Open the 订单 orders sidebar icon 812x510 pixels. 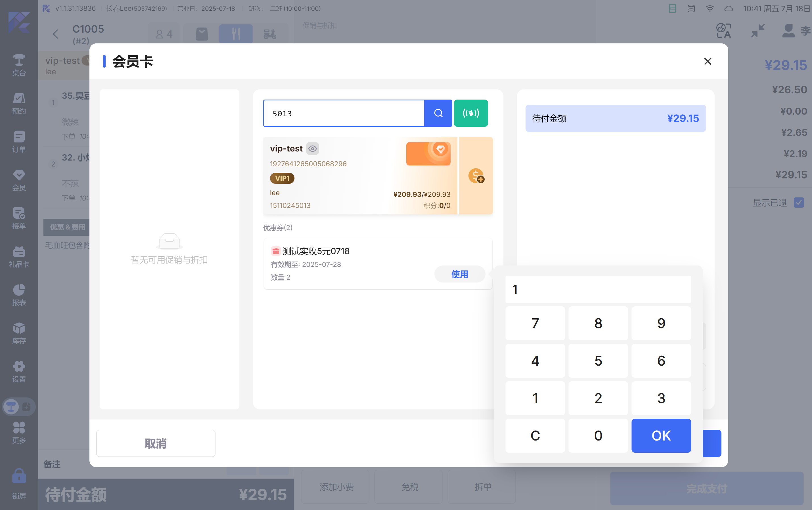coord(19,142)
